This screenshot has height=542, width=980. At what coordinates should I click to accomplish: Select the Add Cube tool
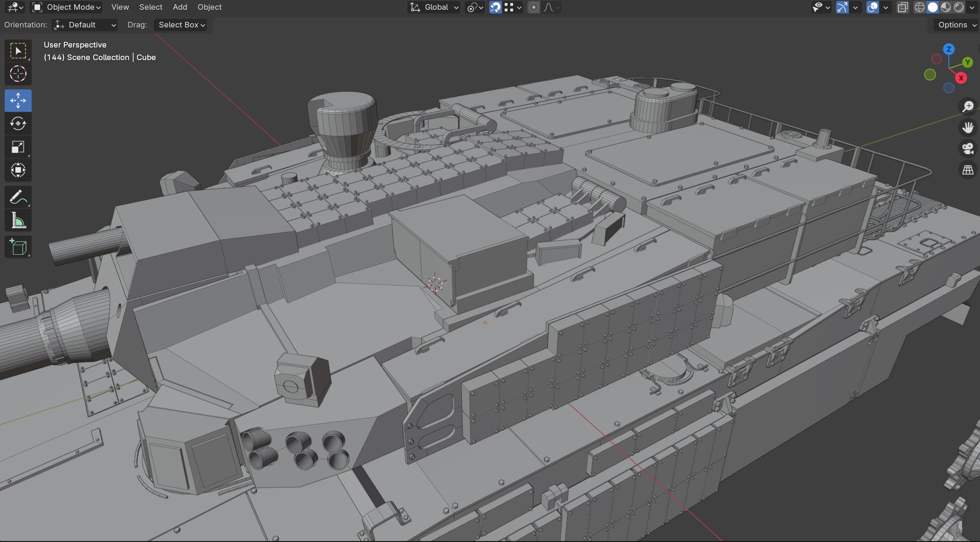(18, 247)
